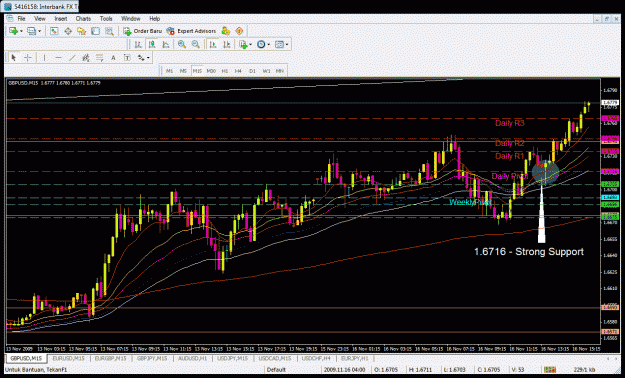Click the Order Baru button
This screenshot has height=378, width=625.
(142, 31)
